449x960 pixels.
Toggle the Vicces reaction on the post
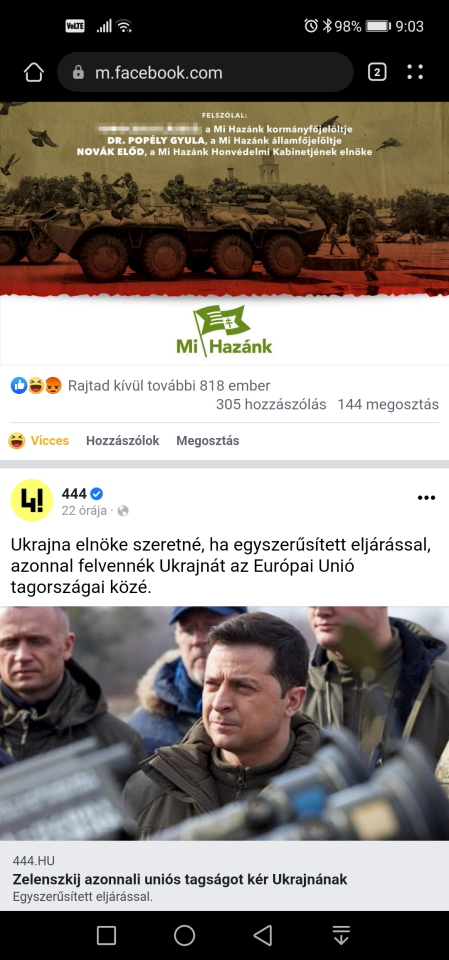tap(39, 440)
